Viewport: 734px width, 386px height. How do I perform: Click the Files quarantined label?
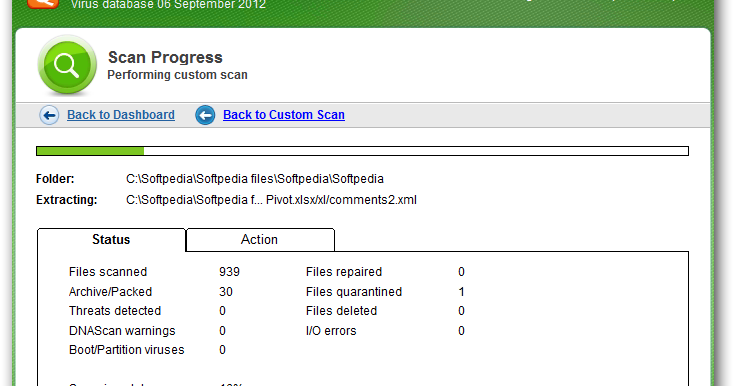point(354,292)
